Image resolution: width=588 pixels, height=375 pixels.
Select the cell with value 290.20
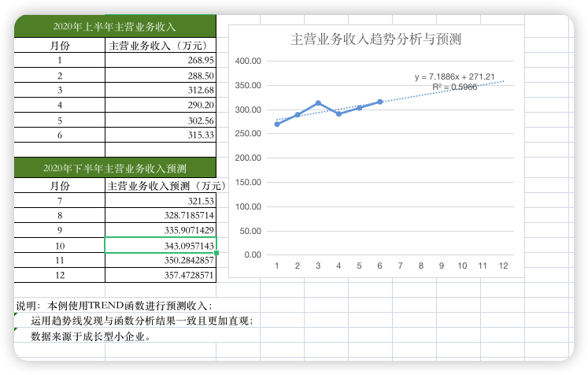point(161,105)
